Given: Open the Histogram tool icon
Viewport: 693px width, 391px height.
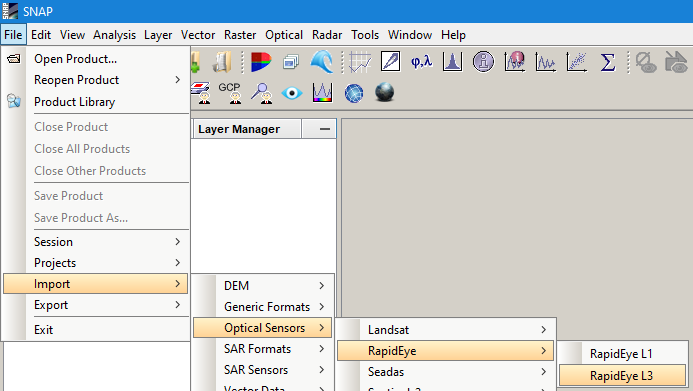Looking at the screenshot, I should coord(452,62).
